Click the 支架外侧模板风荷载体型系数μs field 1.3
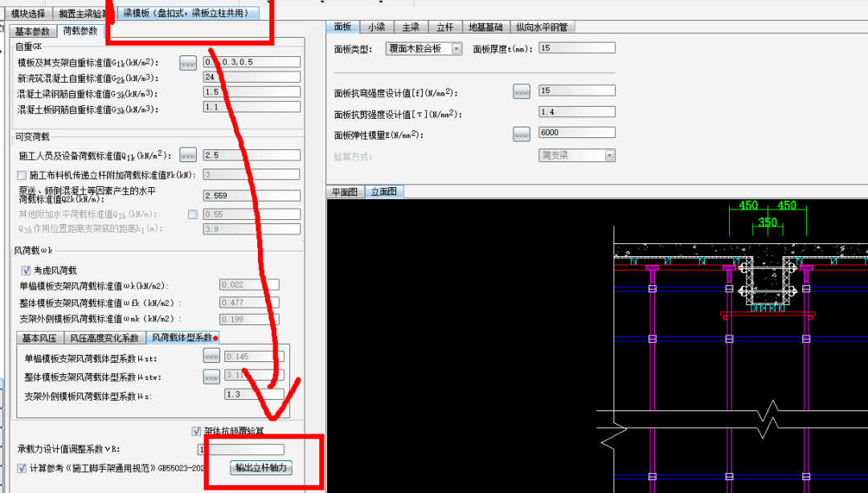The image size is (868, 493). coord(254,394)
